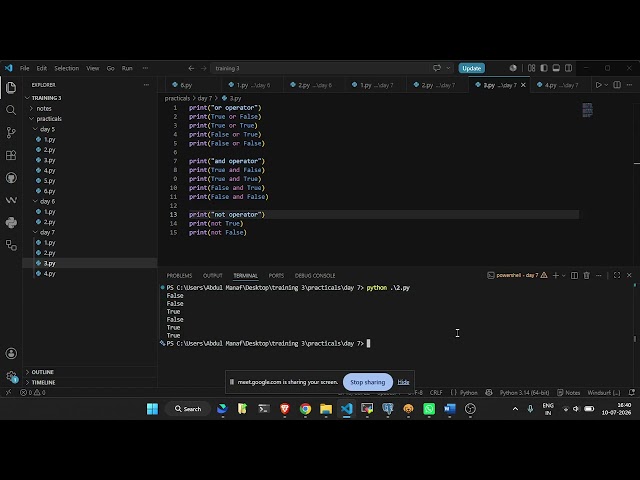Click Stop sharing button
Image resolution: width=640 pixels, height=480 pixels.
367,382
